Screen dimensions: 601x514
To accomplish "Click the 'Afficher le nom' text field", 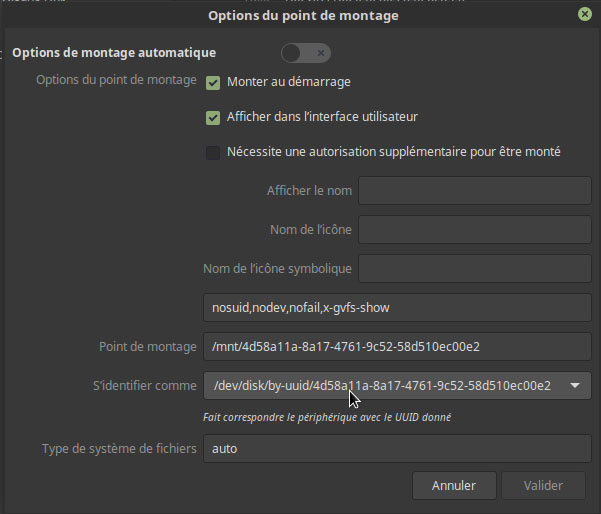I will point(475,191).
